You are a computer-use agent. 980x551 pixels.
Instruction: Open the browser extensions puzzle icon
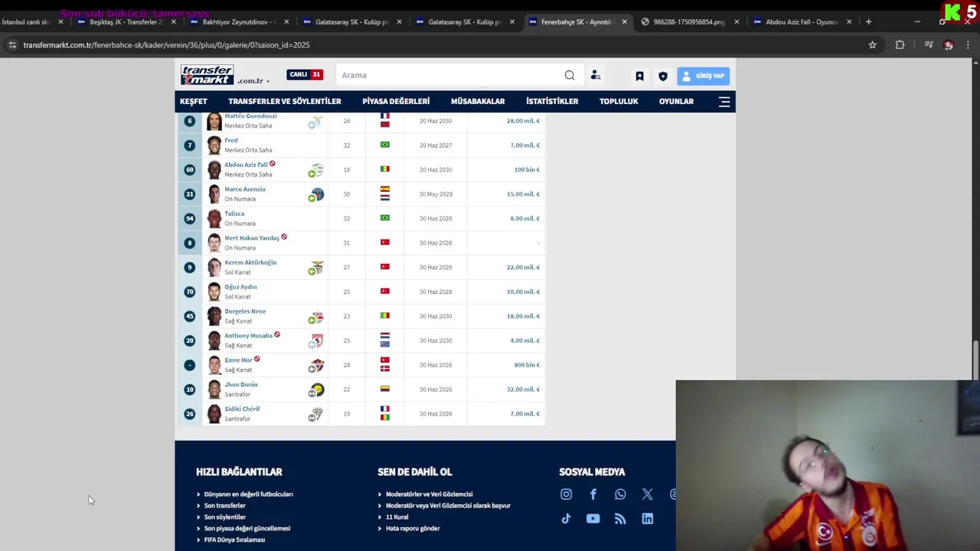tap(900, 45)
